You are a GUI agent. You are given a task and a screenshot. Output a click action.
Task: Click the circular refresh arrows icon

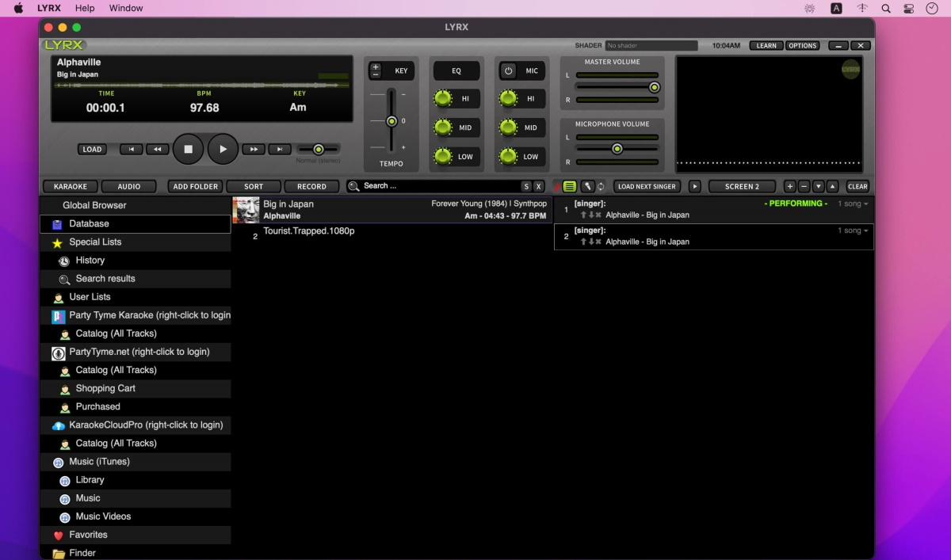coord(602,187)
